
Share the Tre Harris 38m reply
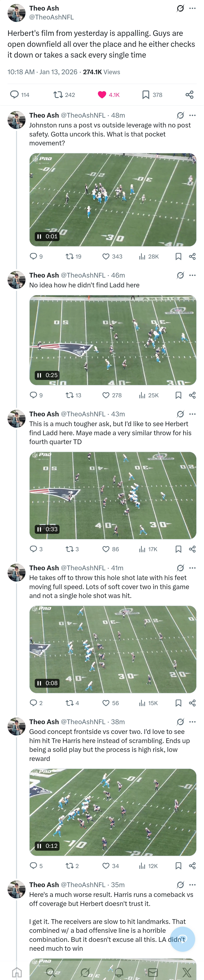point(192,866)
